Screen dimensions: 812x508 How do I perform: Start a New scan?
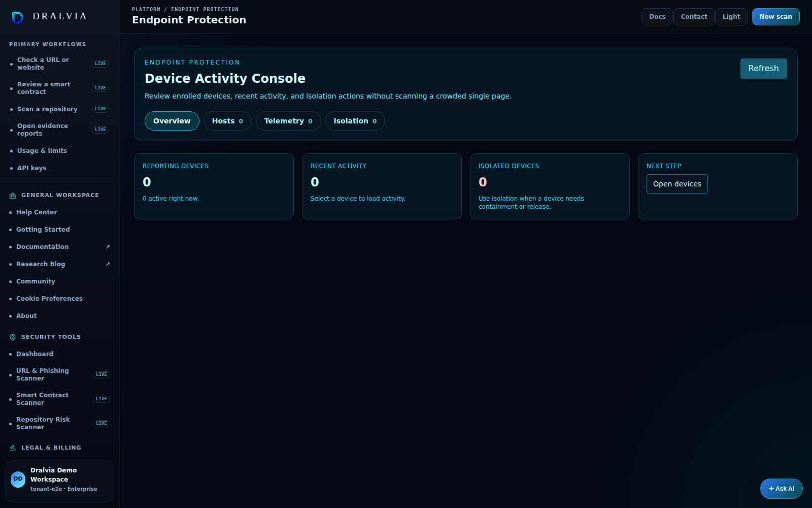[x=776, y=17]
